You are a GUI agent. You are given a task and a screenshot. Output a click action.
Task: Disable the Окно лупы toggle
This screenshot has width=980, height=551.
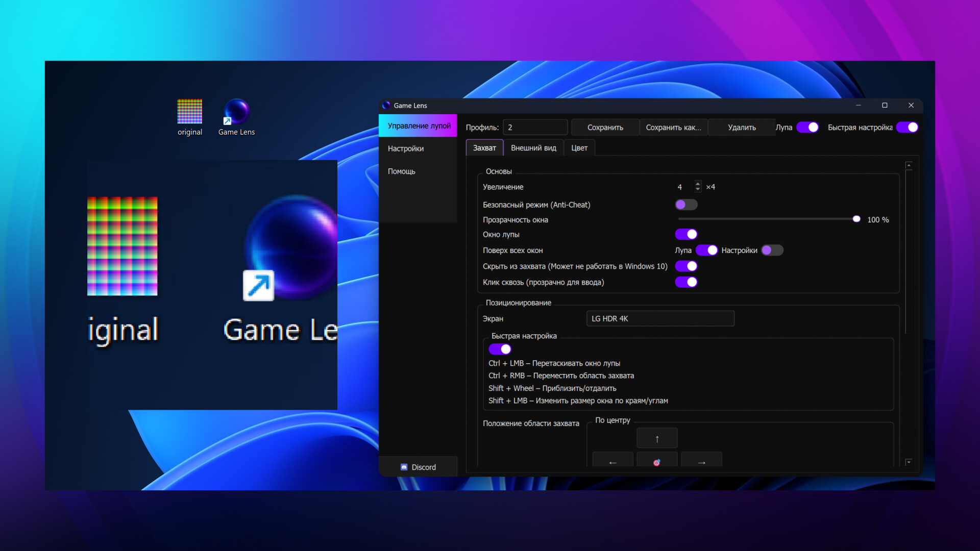(686, 234)
